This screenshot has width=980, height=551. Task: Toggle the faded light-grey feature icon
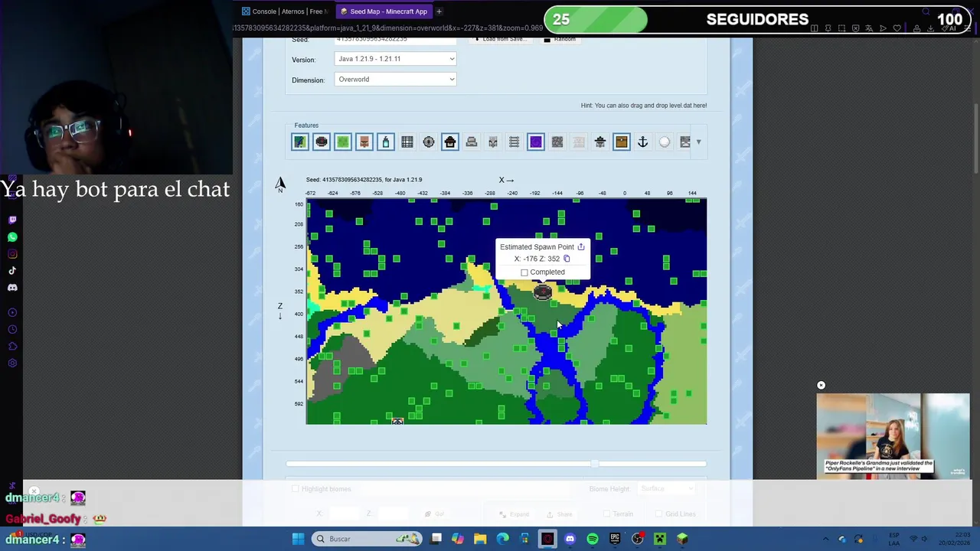coord(578,142)
